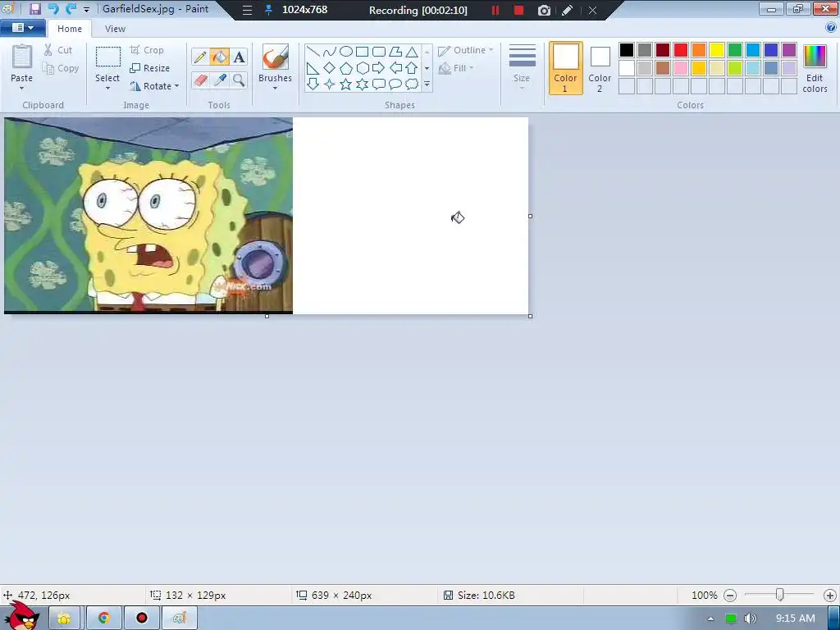
Task: Choose the Down arrow shape
Action: pos(313,84)
